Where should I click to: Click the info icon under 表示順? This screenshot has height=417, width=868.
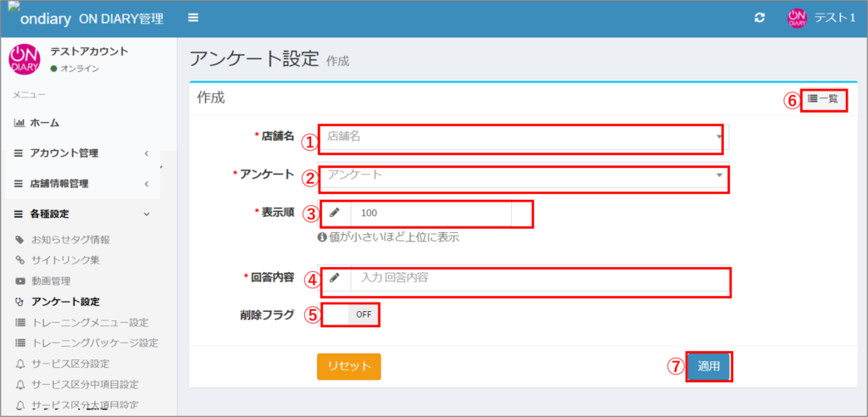(x=322, y=237)
